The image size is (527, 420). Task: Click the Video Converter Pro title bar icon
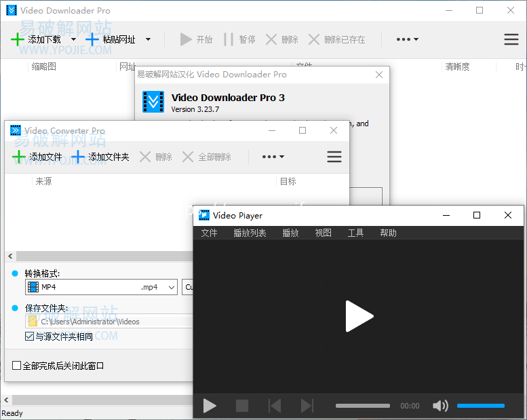pos(16,130)
